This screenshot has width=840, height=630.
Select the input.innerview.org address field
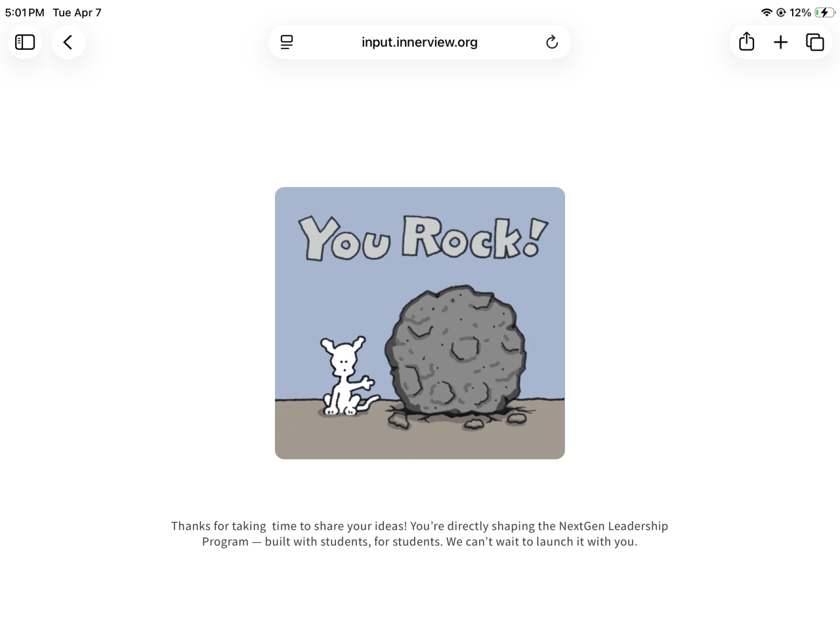[x=419, y=42]
